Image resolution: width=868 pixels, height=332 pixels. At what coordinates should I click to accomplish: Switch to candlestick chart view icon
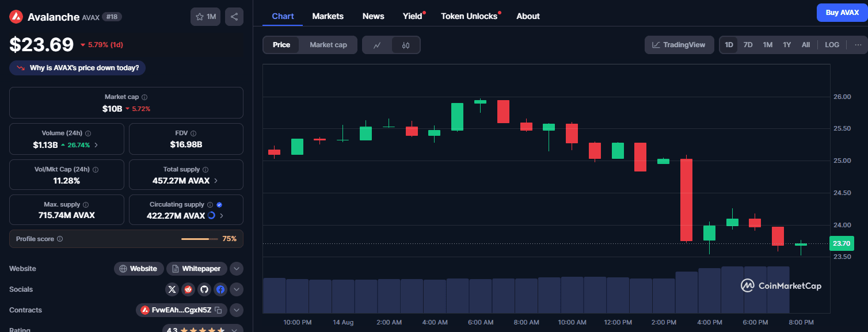[x=406, y=45]
